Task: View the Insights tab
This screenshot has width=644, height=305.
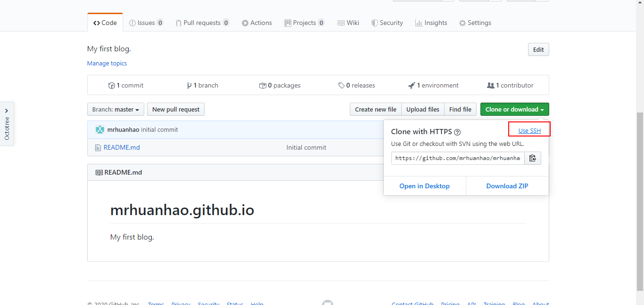Action: tap(431, 23)
